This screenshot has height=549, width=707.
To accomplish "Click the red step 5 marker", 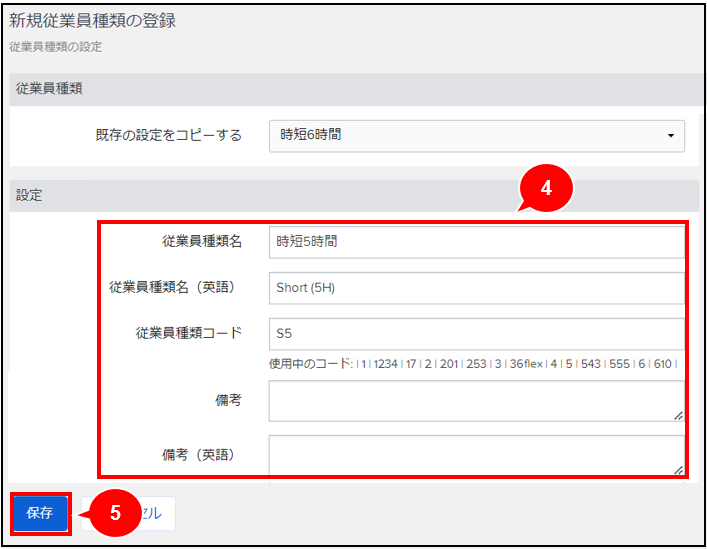I will 114,513.
